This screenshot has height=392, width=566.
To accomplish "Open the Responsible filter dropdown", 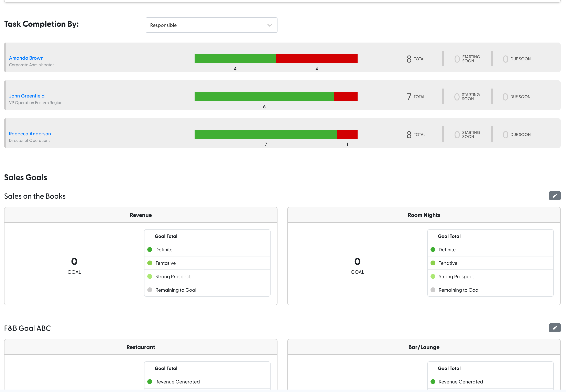I will pos(211,25).
